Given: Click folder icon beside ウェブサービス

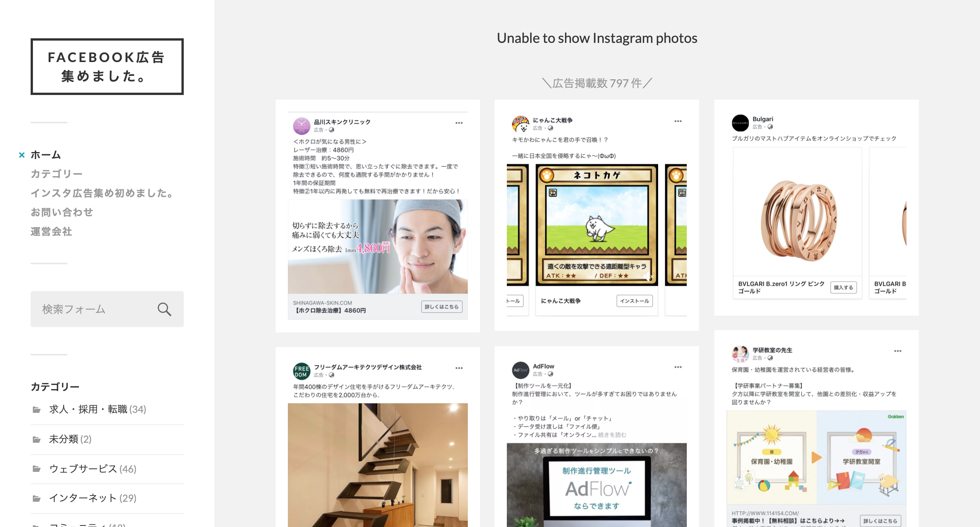Looking at the screenshot, I should tap(37, 469).
